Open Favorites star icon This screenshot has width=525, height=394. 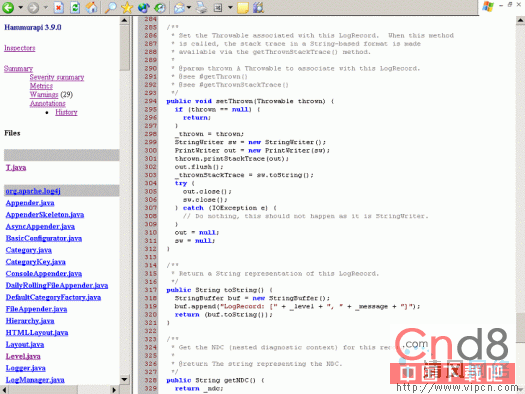(x=127, y=7)
